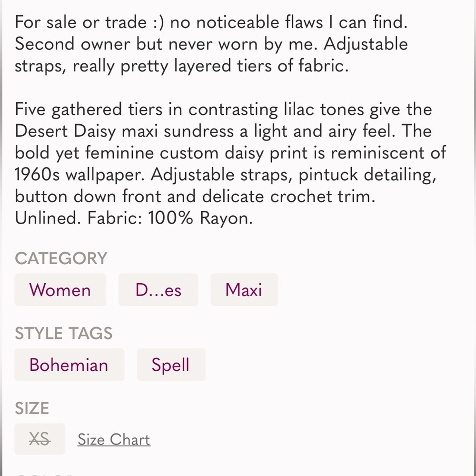The width and height of the screenshot is (476, 476).
Task: Click the "Unlined. Fabric: 100% Rayon." line
Action: tap(134, 218)
